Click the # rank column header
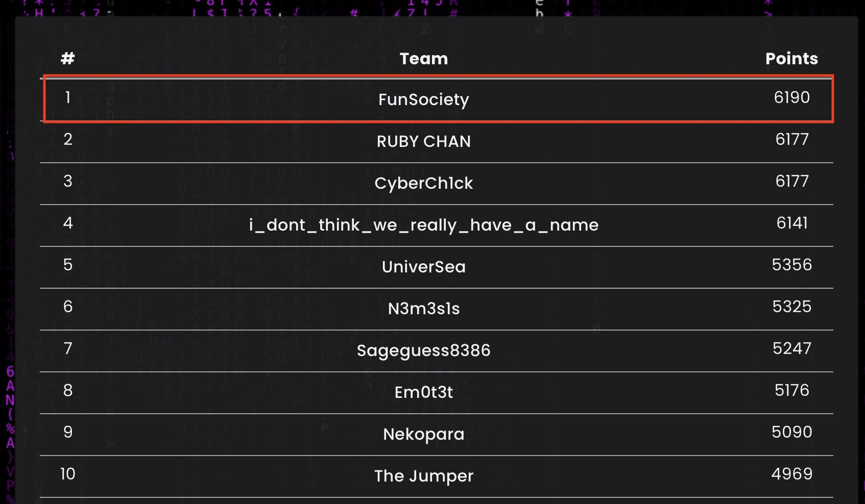The width and height of the screenshot is (865, 504). (67, 59)
